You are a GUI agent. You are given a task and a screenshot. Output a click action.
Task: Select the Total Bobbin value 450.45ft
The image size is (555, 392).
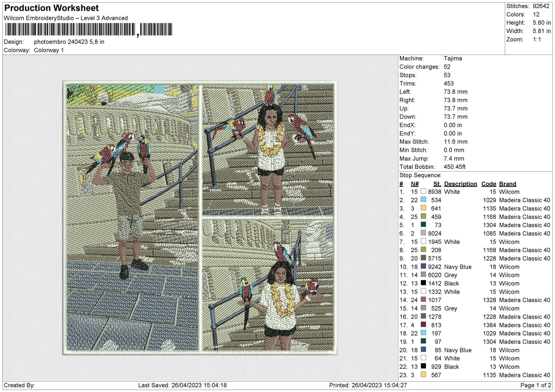coord(455,167)
